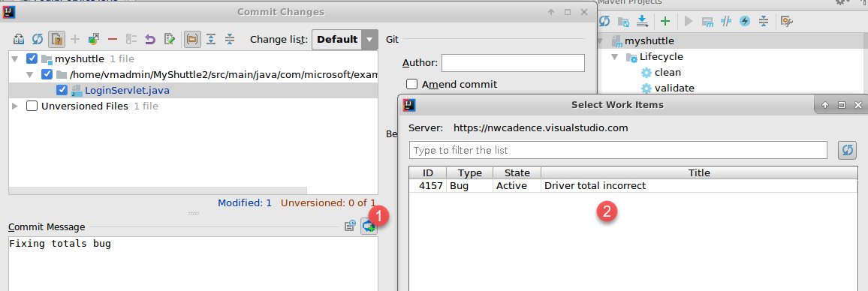Screen dimensions: 868x291
Task: Enable the Amend commit checkbox
Action: 412,84
